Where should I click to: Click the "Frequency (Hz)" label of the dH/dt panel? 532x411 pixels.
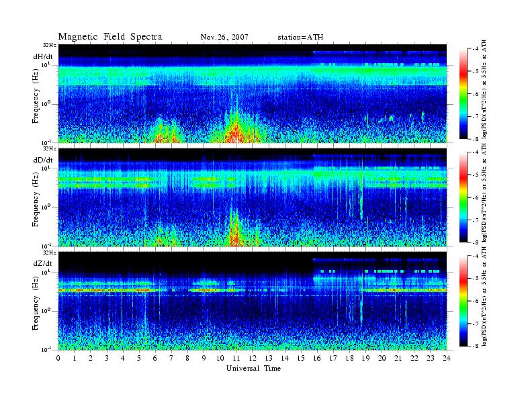point(36,97)
